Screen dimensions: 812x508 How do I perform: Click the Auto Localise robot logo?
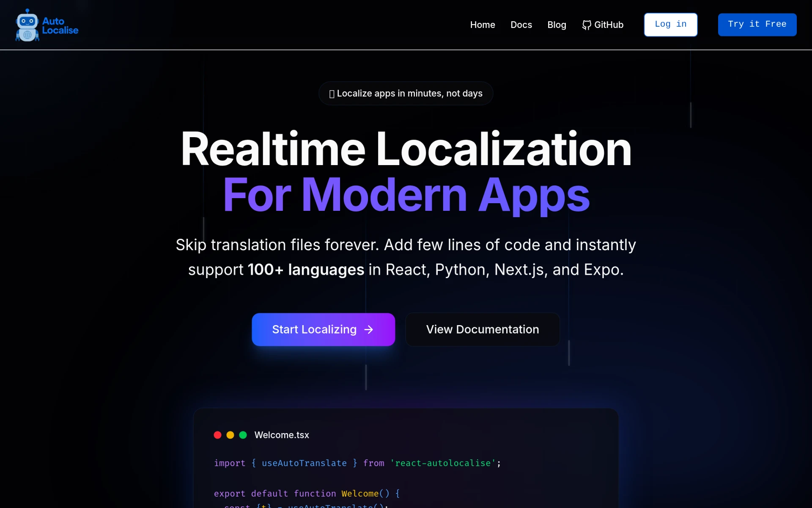coord(27,25)
